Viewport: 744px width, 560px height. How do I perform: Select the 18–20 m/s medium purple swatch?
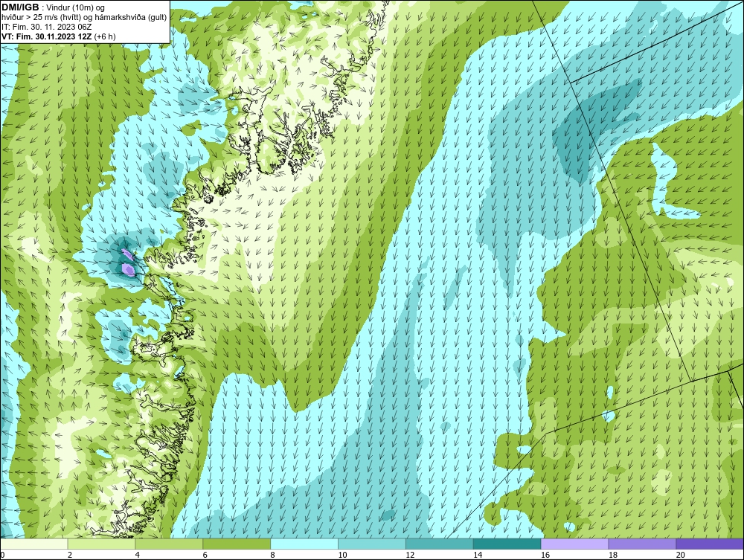coord(643,544)
